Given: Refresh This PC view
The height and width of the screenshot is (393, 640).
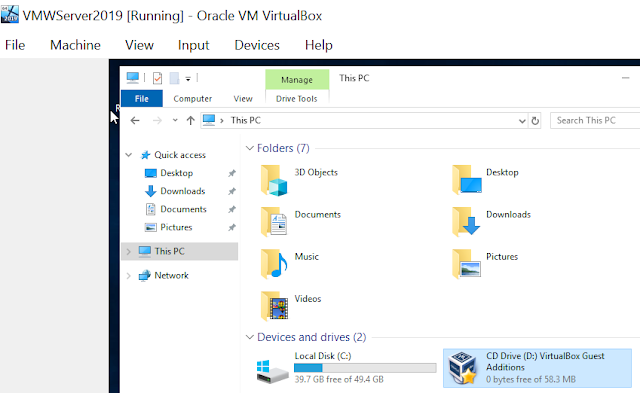Looking at the screenshot, I should click(535, 121).
